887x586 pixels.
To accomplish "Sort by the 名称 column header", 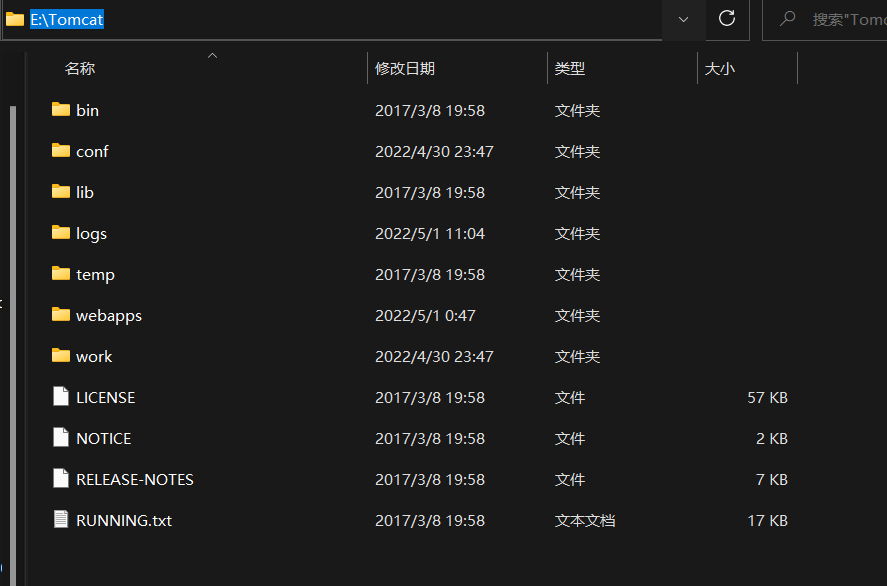I will [x=198, y=68].
